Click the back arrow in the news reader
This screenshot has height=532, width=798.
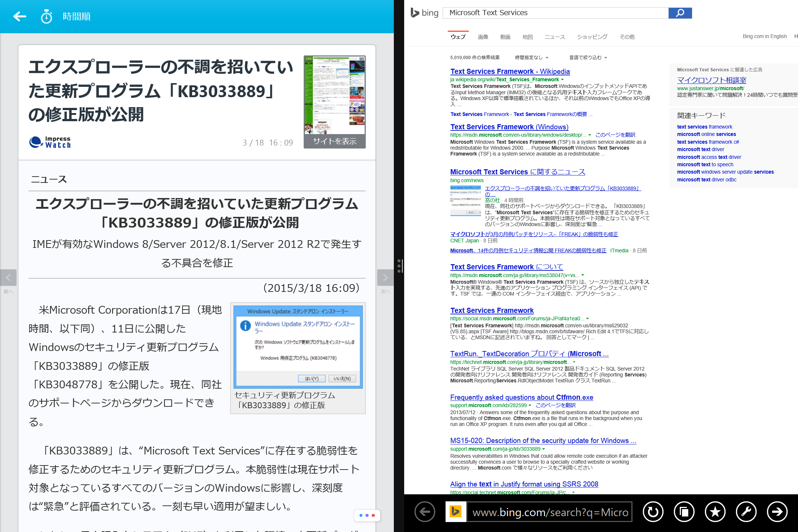pos(20,16)
